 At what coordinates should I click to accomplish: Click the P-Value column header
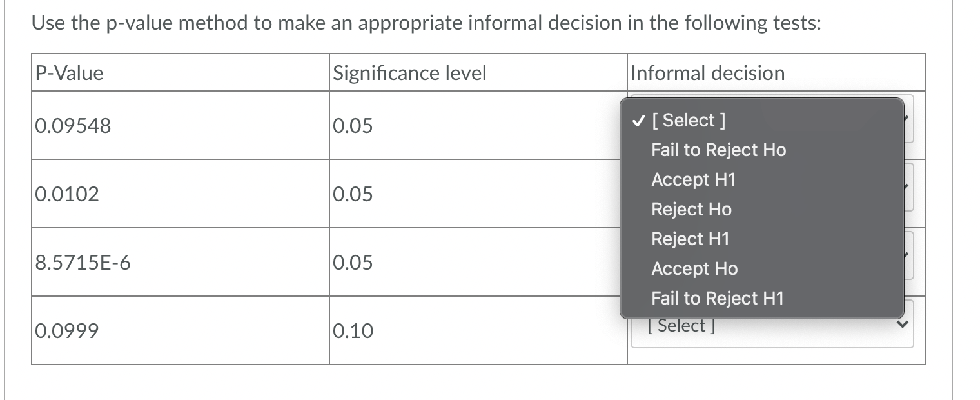pyautogui.click(x=68, y=73)
